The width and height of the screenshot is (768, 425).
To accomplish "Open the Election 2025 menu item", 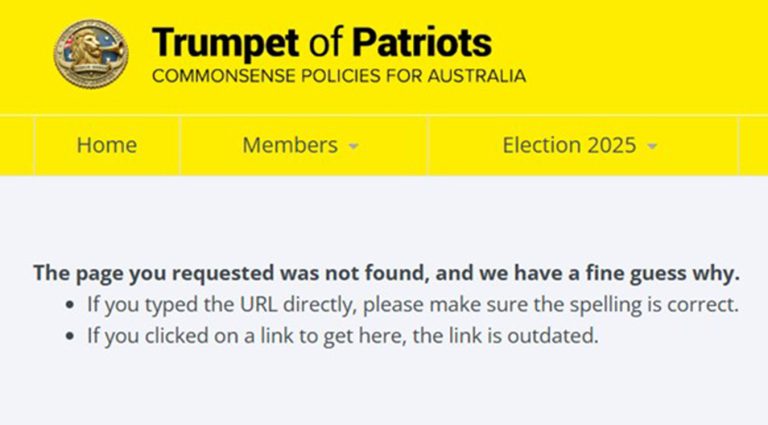I will pyautogui.click(x=568, y=145).
